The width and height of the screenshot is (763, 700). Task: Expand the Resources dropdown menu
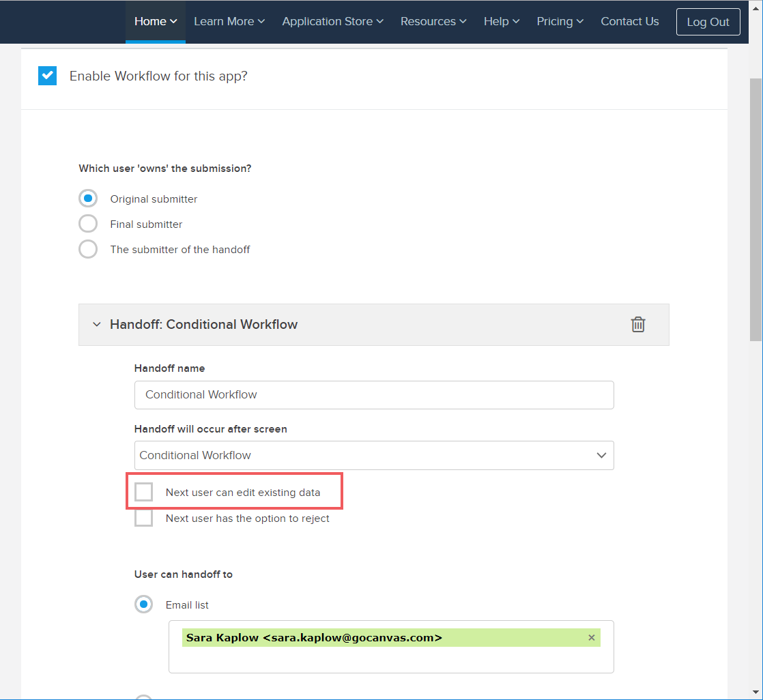[x=433, y=22]
